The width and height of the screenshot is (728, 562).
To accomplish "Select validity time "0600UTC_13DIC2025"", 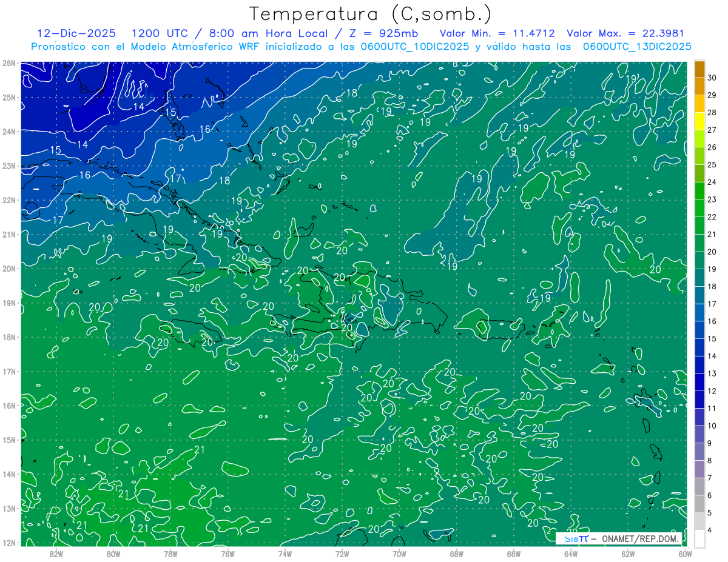I will [637, 46].
